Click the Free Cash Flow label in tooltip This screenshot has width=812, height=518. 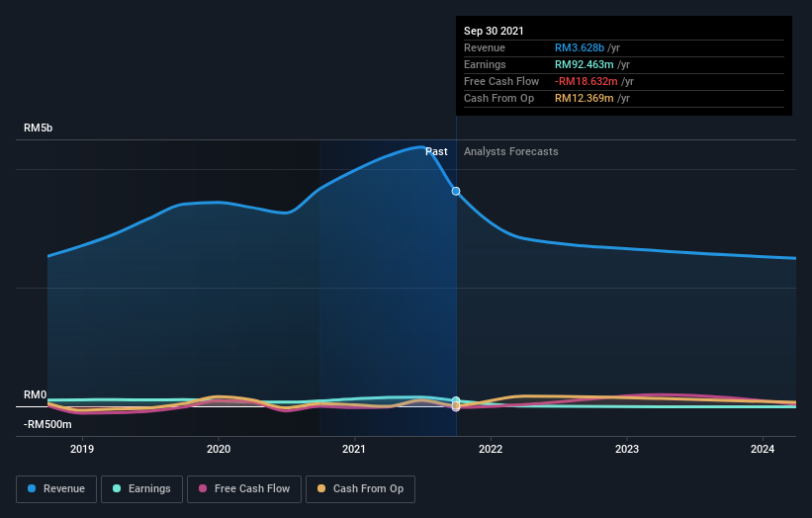pyautogui.click(x=501, y=81)
